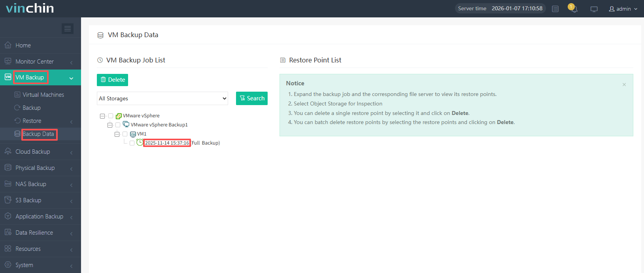Check the VMware vSphere checkbox
Screen dimensions: 644x273
click(x=111, y=116)
